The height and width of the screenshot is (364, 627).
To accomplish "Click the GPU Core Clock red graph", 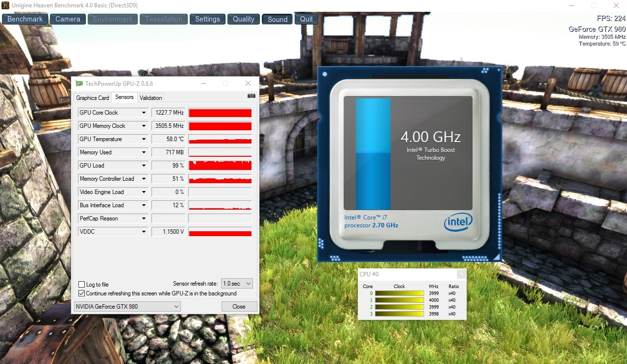I will tap(220, 113).
